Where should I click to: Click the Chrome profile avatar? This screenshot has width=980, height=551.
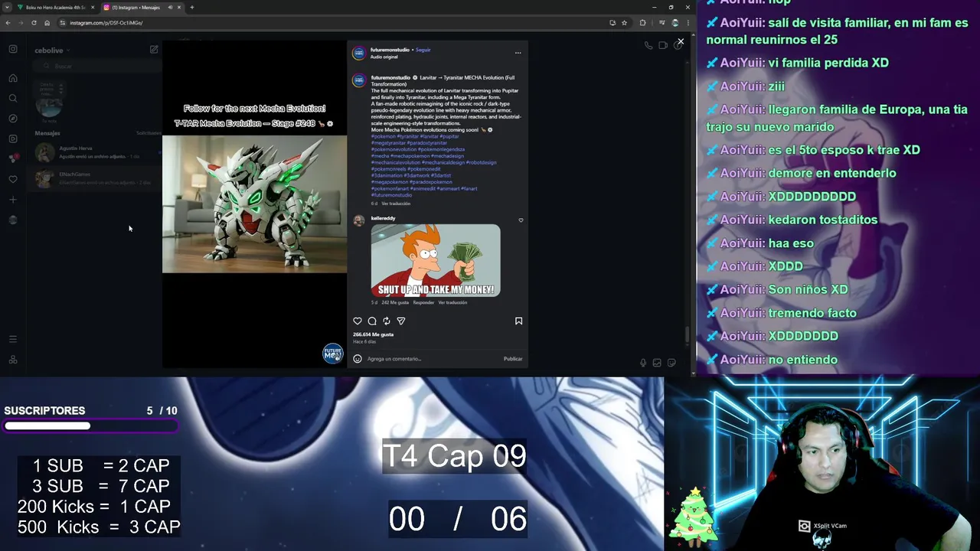(674, 23)
